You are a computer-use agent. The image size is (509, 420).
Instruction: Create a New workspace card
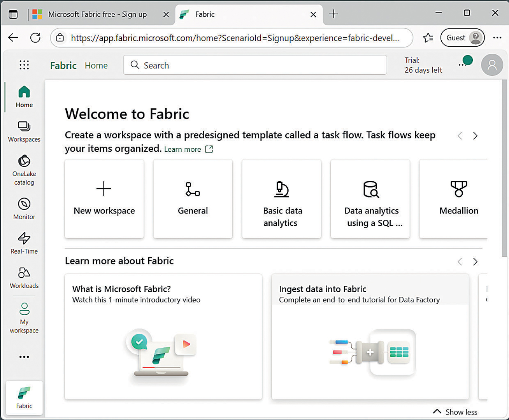click(x=104, y=199)
